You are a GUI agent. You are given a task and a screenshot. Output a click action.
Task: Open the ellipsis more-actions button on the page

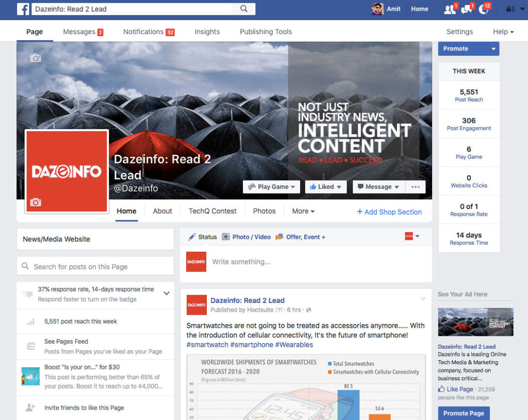pos(415,186)
